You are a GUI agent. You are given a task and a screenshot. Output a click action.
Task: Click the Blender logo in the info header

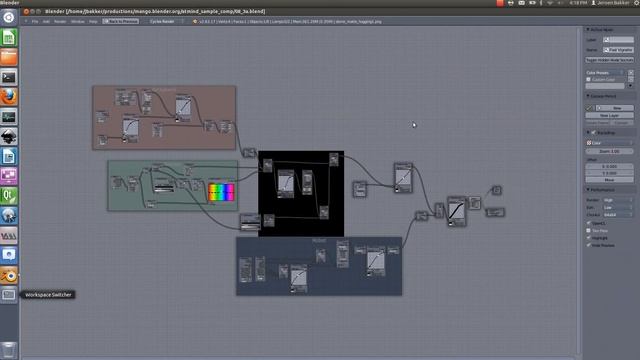coord(195,21)
